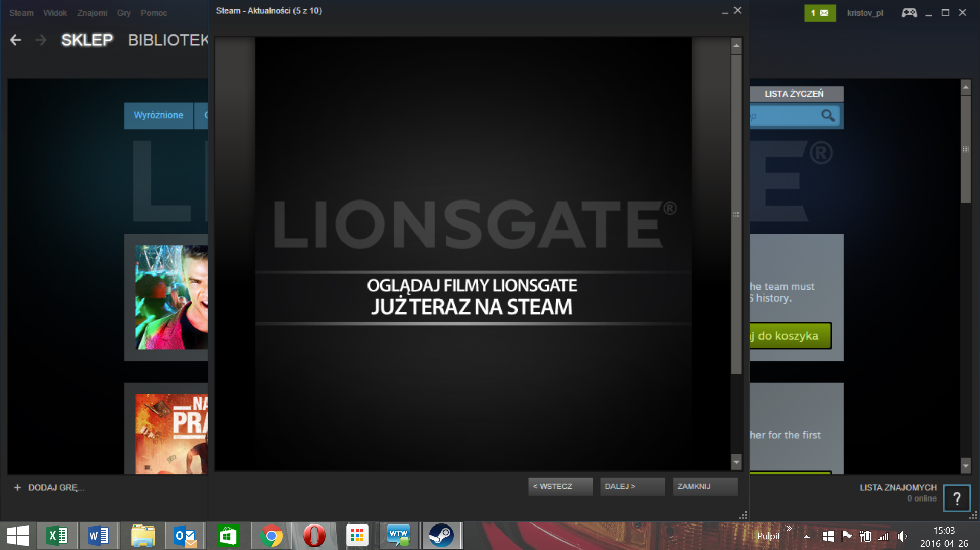
Task: Click the news dialog scroll up arrow
Action: (x=736, y=46)
